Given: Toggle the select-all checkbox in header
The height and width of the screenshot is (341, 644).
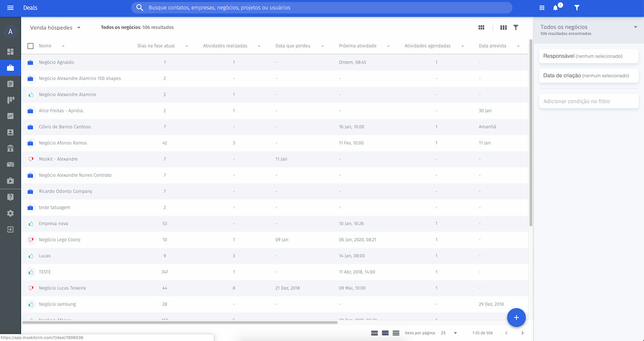Looking at the screenshot, I should [x=31, y=46].
